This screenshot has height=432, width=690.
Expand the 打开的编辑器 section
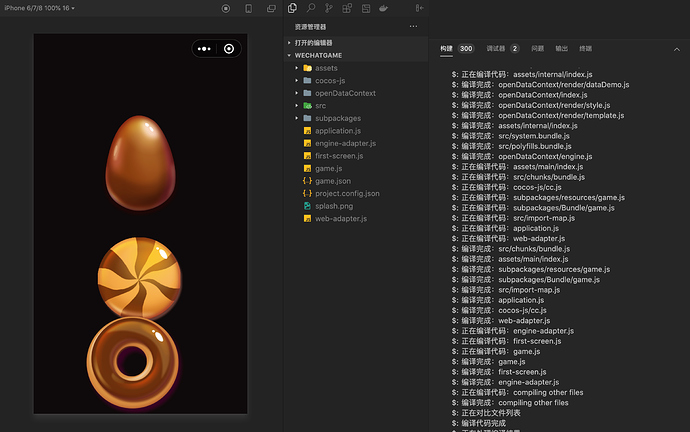click(312, 43)
